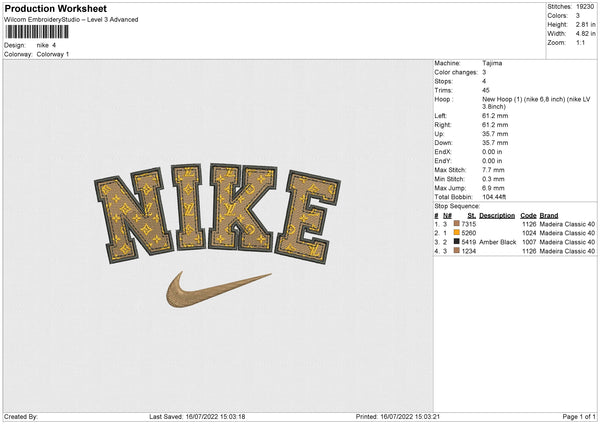This screenshot has height=424, width=600.
Task: Click the stitch count 5260 in the stop table
Action: pyautogui.click(x=469, y=233)
